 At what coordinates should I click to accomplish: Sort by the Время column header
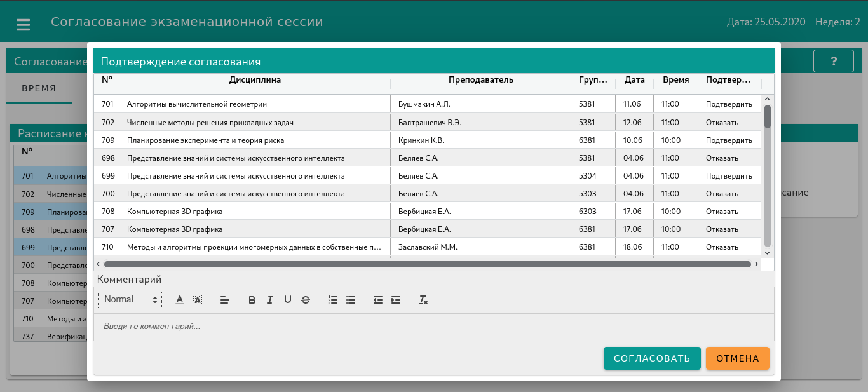tap(675, 80)
